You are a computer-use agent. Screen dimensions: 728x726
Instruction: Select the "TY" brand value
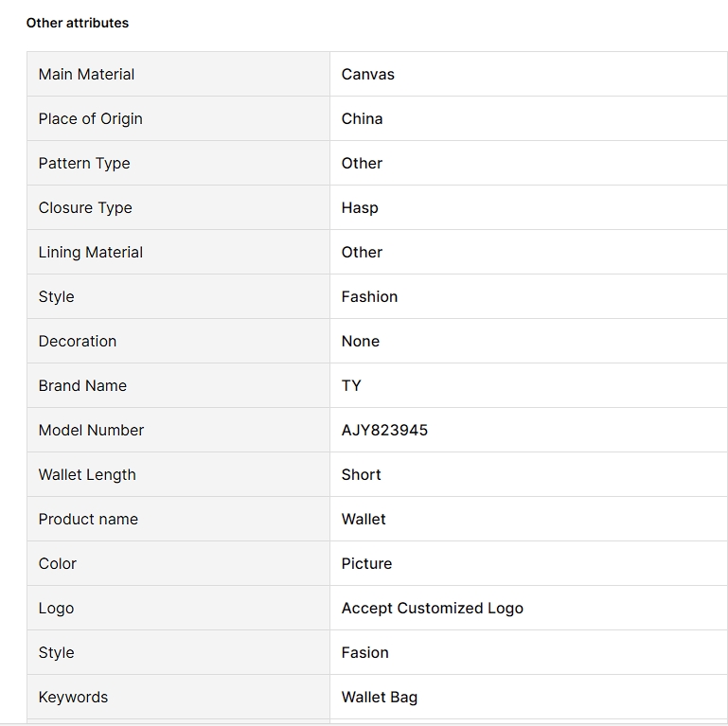pyautogui.click(x=351, y=385)
